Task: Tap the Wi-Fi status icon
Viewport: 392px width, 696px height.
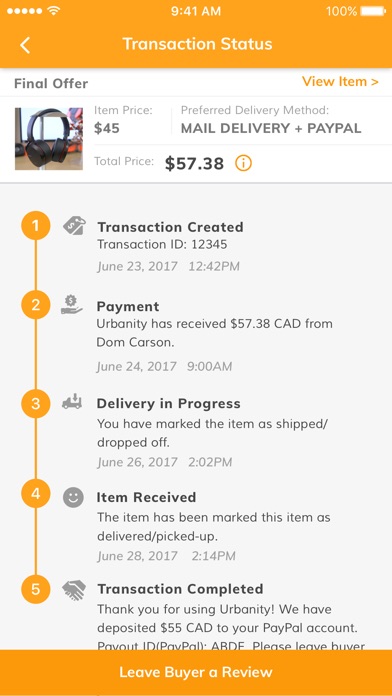Action: pos(54,11)
